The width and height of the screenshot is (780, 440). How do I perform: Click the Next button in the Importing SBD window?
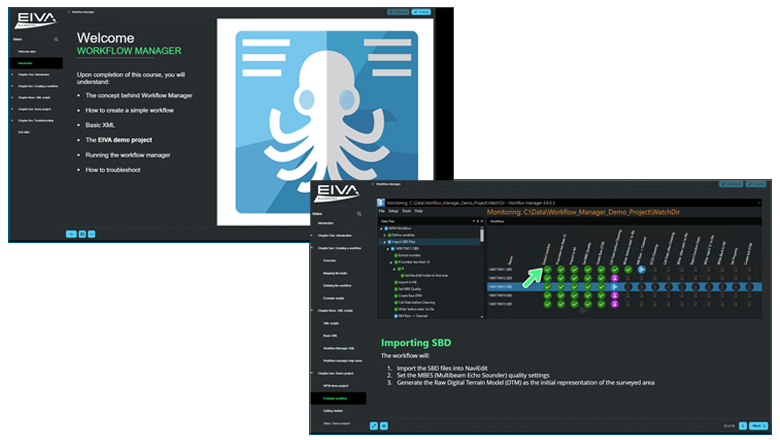click(759, 426)
